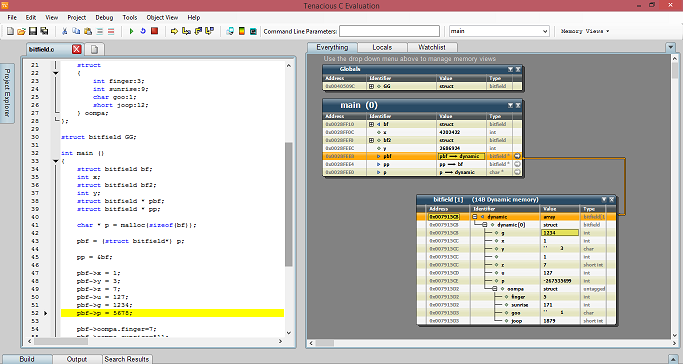Screen dimensions: 683x364
Task: Switch to the Locals tab
Action: coord(382,47)
